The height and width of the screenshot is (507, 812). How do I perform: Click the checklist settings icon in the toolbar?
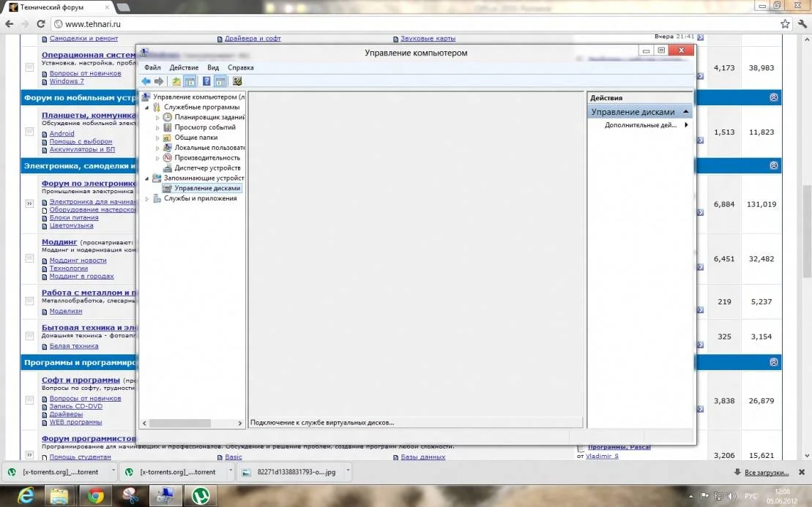click(237, 81)
